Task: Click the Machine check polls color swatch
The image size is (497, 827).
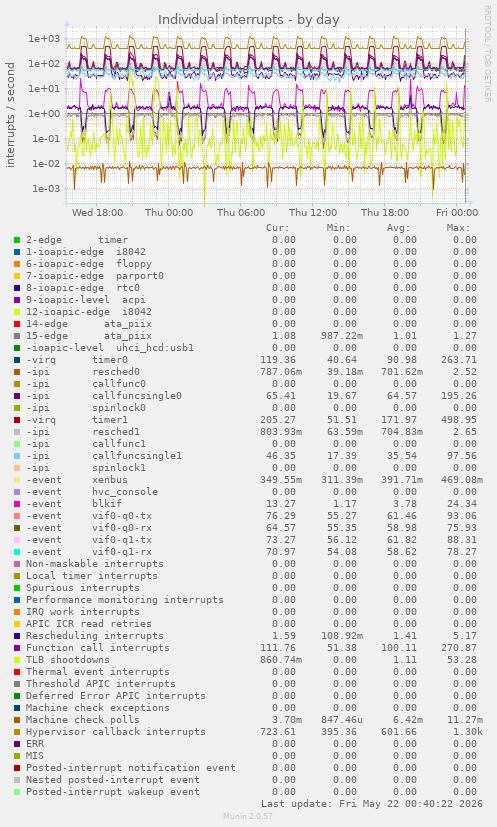Action: [x=17, y=720]
